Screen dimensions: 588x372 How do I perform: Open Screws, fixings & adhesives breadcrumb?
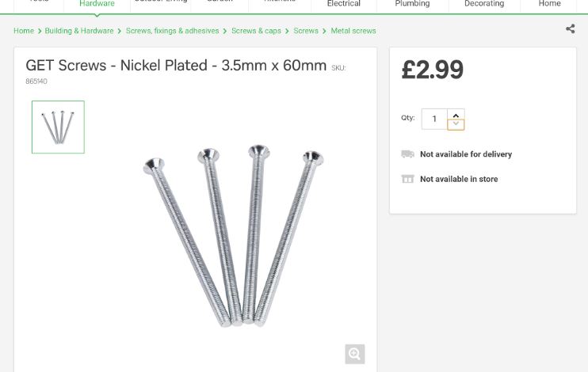click(172, 31)
